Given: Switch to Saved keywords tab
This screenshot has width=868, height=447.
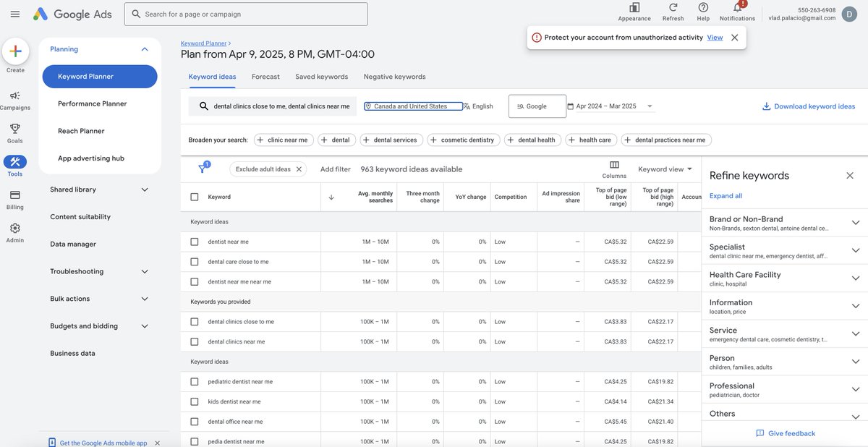Looking at the screenshot, I should 321,77.
